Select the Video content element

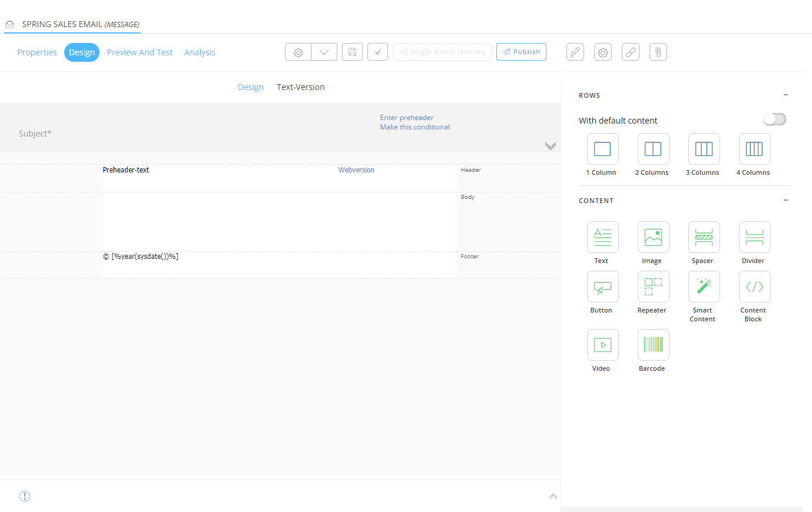[602, 345]
